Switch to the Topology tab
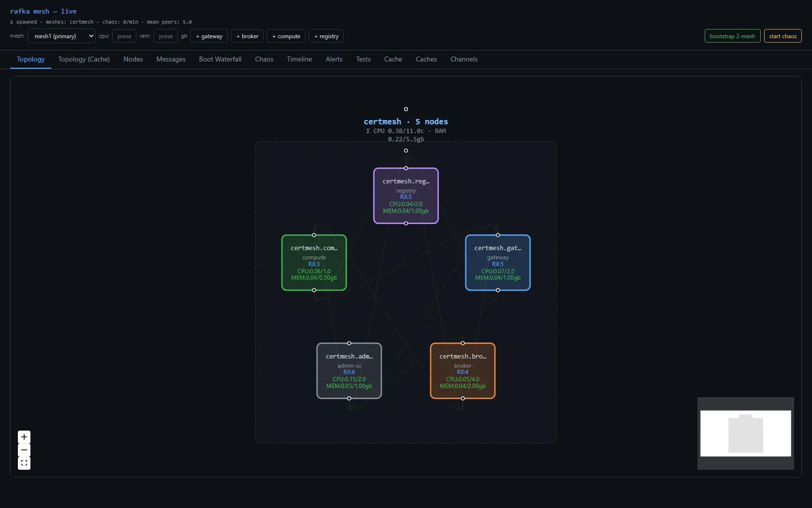Image resolution: width=812 pixels, height=508 pixels. coord(30,59)
